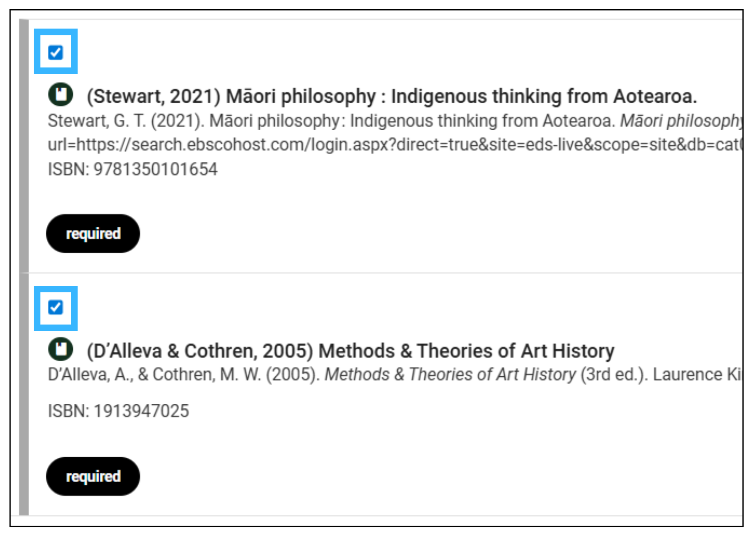Viewport: 756px width, 538px height.
Task: Click the search.ebscohost.com URL line
Action: [395, 145]
